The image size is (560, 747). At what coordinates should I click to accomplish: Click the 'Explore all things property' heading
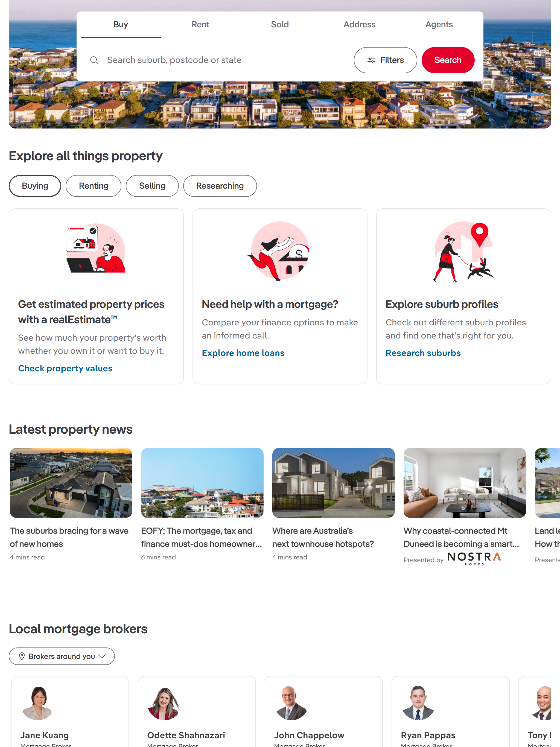click(x=86, y=156)
